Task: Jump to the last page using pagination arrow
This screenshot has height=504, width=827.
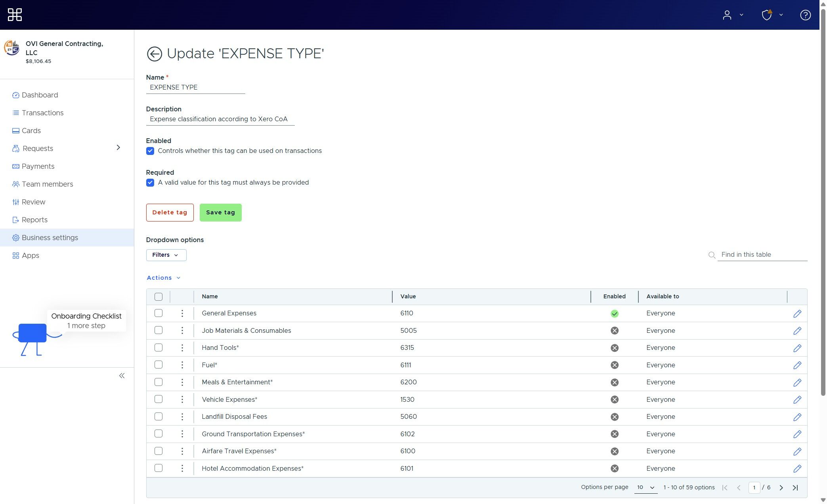Action: tap(795, 488)
